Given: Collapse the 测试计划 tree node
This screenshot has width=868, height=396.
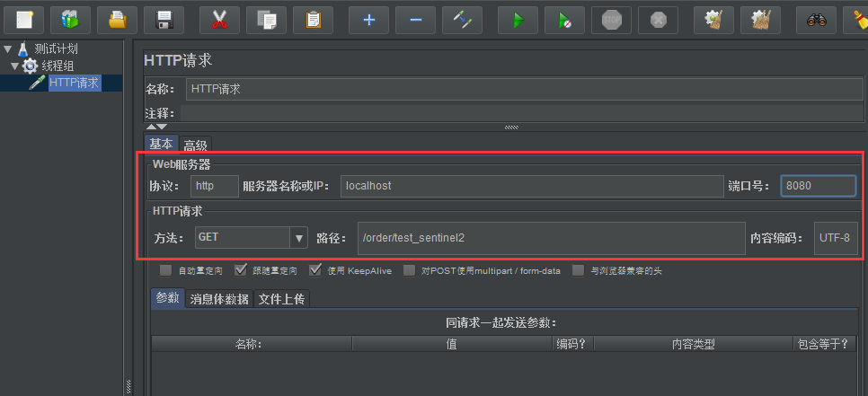Looking at the screenshot, I should click(x=7, y=49).
